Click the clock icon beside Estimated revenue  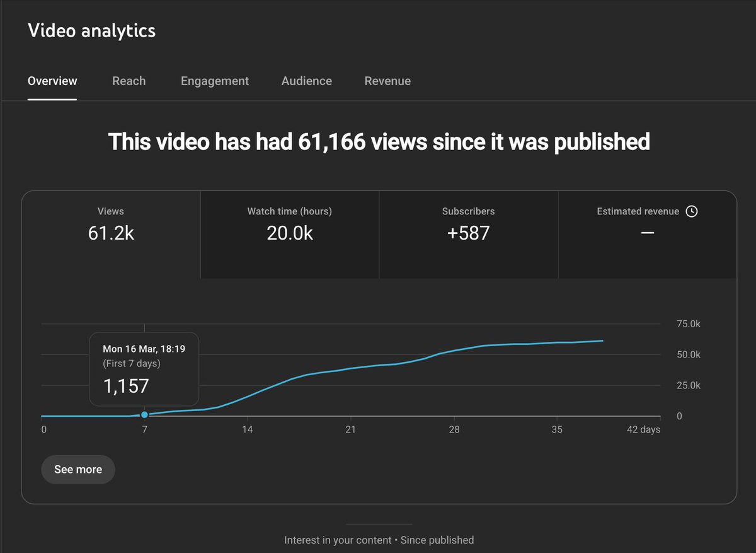[692, 212]
